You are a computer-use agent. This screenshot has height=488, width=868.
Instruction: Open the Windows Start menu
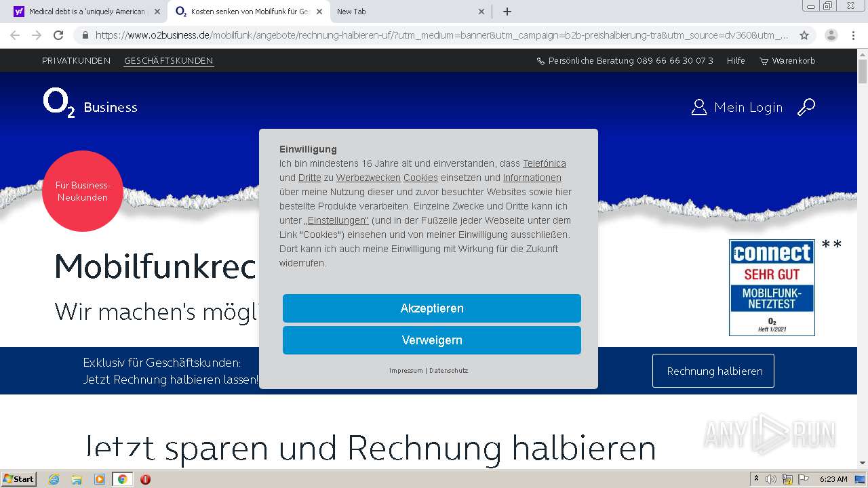[x=19, y=479]
